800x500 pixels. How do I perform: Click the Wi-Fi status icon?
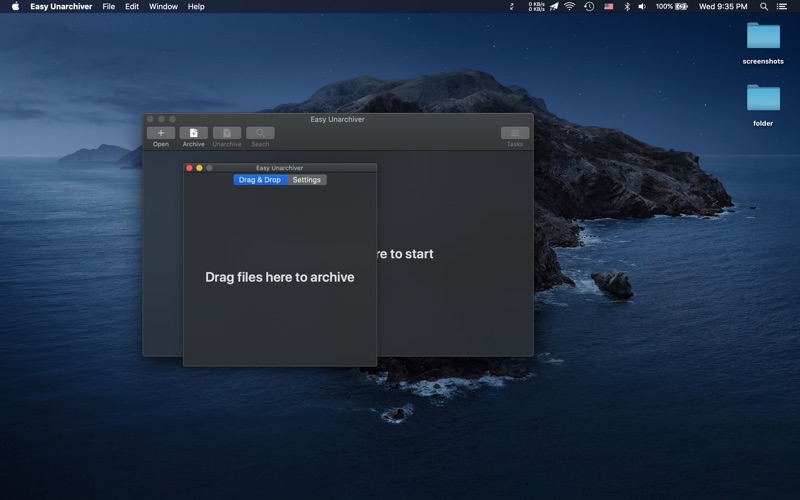point(569,7)
